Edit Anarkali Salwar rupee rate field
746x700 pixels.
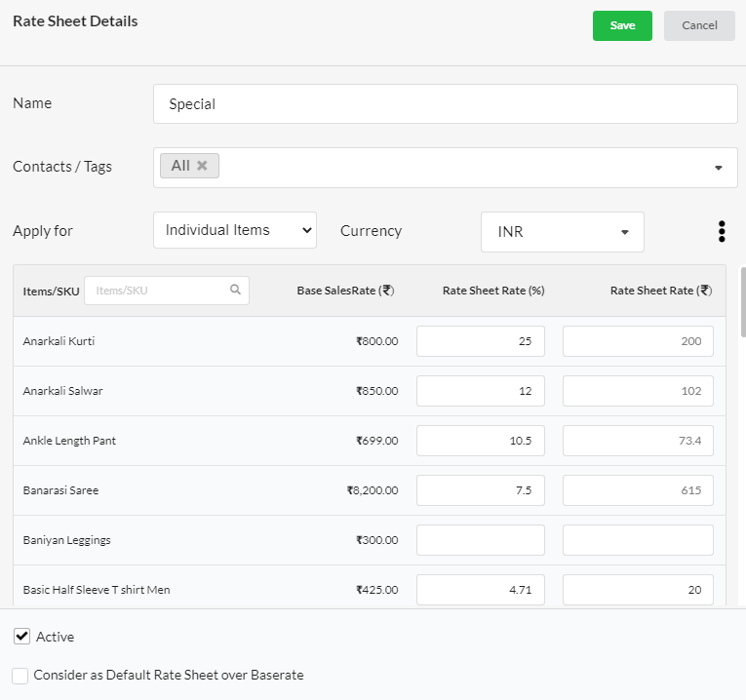(638, 391)
